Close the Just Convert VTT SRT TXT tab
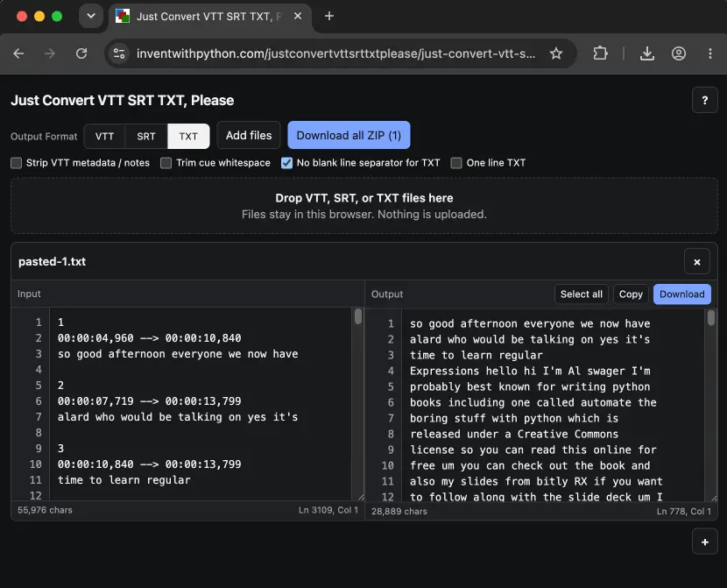Screen dimensions: 727x588 (298, 17)
